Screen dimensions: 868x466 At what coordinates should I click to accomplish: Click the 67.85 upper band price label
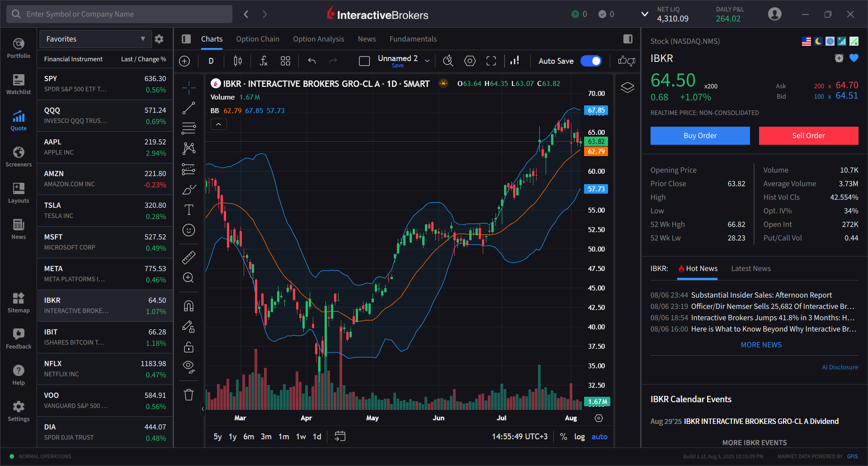(x=596, y=110)
